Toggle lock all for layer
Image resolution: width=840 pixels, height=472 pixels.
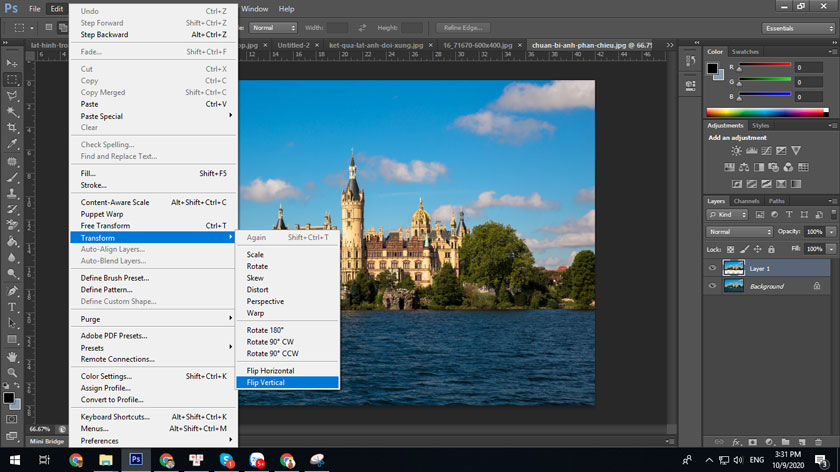pyautogui.click(x=771, y=249)
